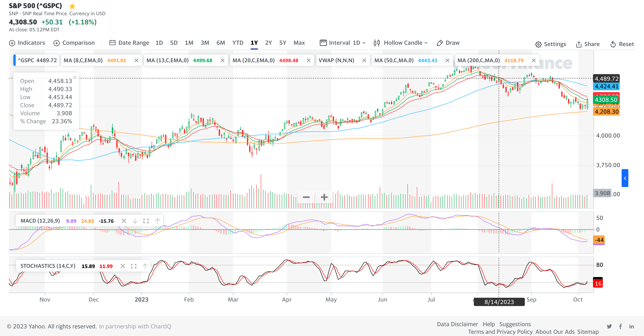Maximize the MACD panel
Image resolution: width=644 pixels, height=336 pixels.
tap(146, 221)
